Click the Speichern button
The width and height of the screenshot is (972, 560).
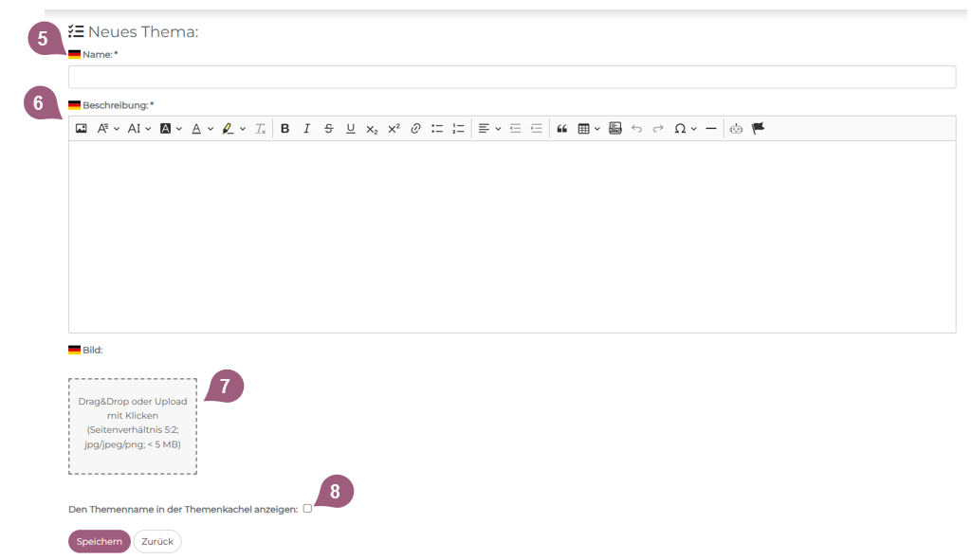(99, 541)
